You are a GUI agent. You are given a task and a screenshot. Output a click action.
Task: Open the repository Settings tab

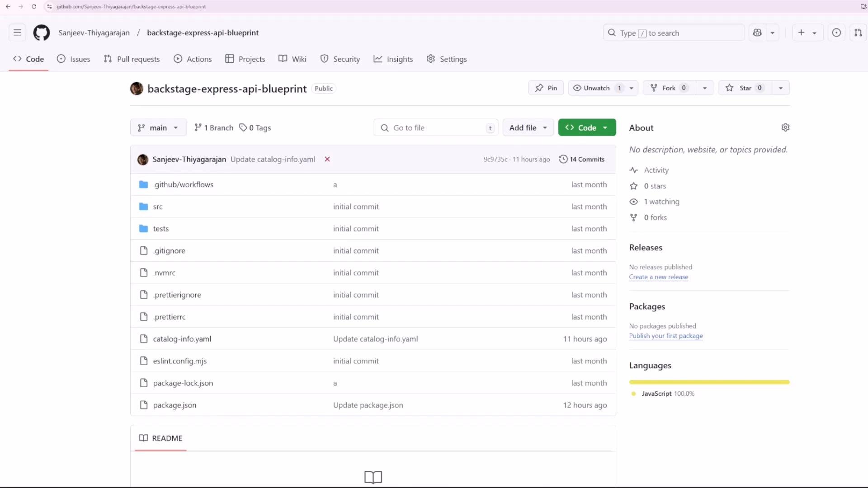447,59
